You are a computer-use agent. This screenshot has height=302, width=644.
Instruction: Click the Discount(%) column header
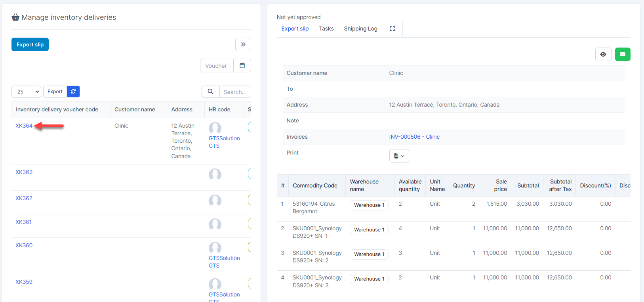coord(595,185)
